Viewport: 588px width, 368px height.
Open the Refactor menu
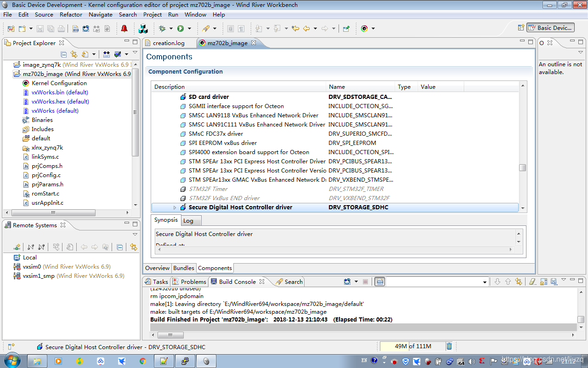click(x=71, y=14)
